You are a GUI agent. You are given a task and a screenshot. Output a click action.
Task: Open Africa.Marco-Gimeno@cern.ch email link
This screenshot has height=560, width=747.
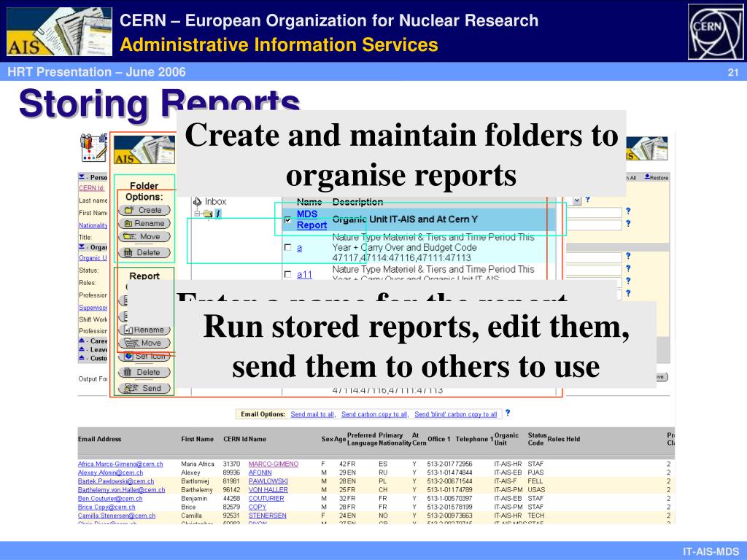pos(120,464)
